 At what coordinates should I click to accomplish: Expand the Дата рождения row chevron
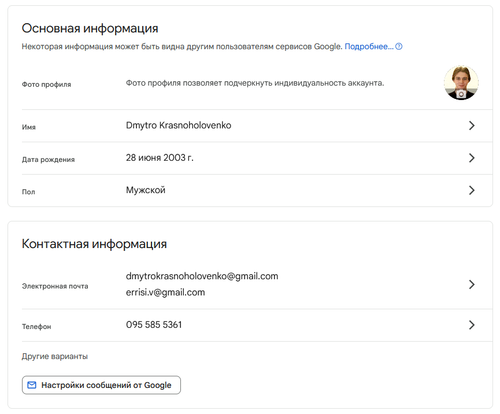(471, 158)
